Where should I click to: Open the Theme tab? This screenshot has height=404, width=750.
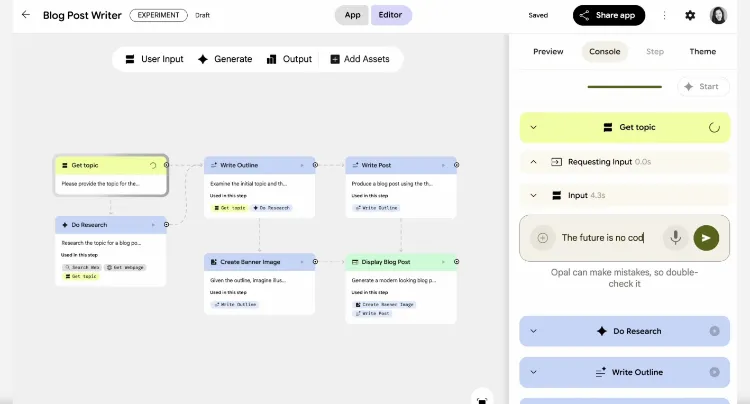[x=702, y=51]
